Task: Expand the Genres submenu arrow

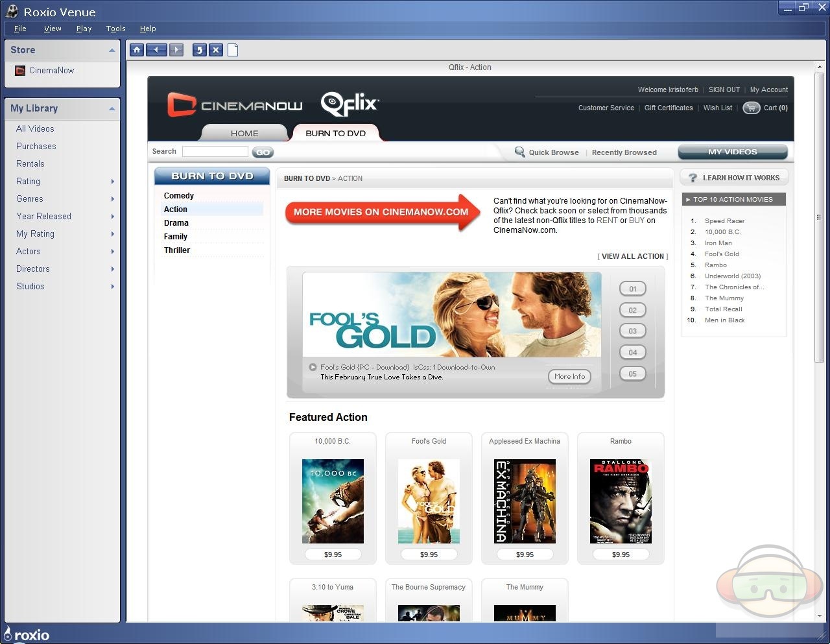Action: click(113, 199)
